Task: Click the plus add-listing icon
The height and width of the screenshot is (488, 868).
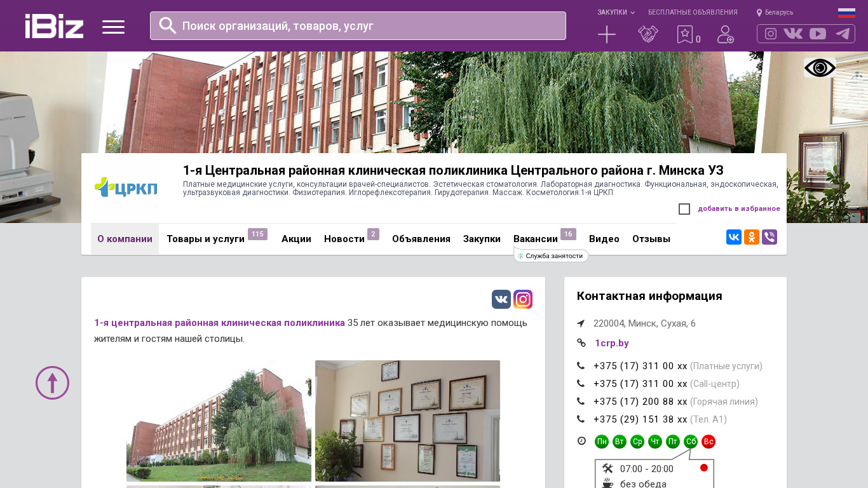Action: pos(607,34)
